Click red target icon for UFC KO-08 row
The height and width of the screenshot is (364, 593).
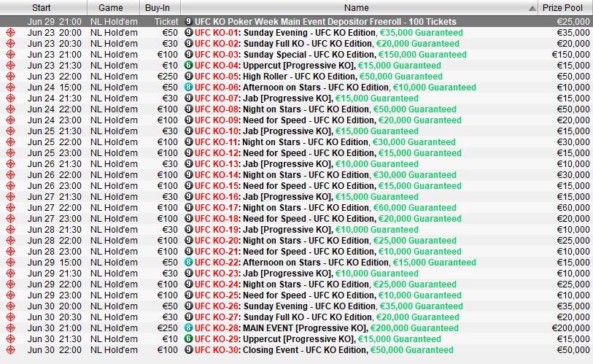pyautogui.click(x=11, y=109)
